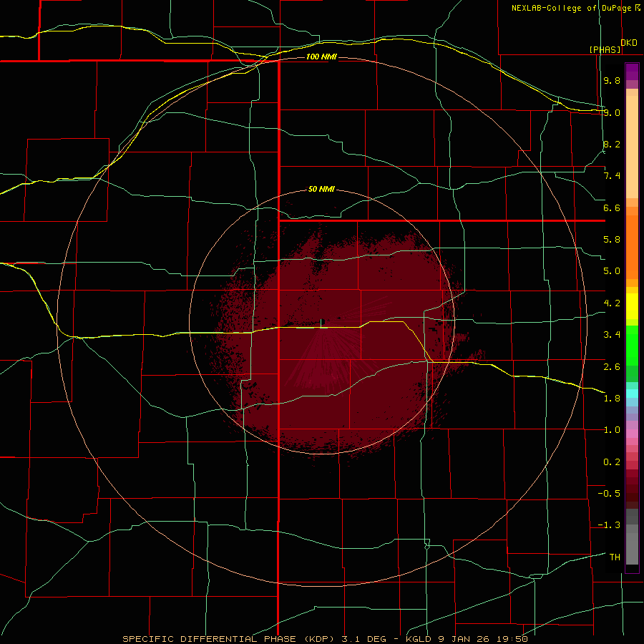This screenshot has width=644, height=644.
Task: Click the TH threshold label on the scale
Action: click(x=615, y=557)
